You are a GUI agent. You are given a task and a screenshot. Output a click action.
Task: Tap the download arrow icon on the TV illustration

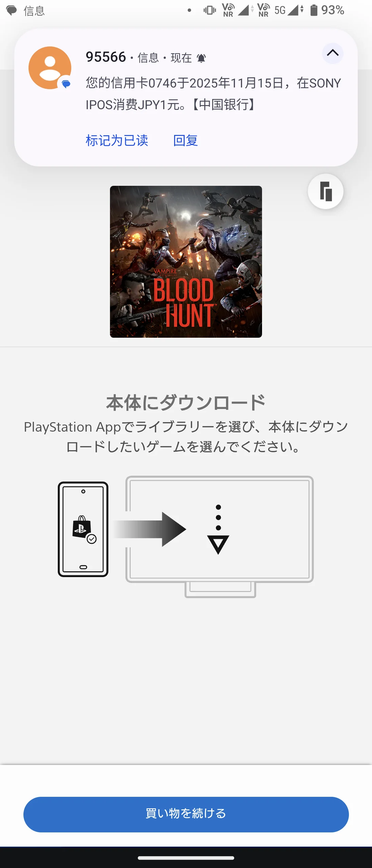click(x=218, y=529)
